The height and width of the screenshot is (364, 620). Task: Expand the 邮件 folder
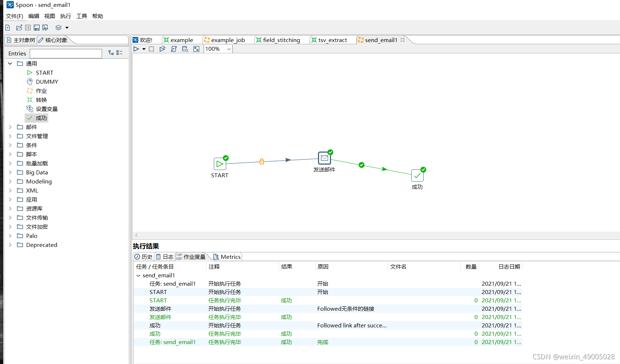(x=10, y=127)
